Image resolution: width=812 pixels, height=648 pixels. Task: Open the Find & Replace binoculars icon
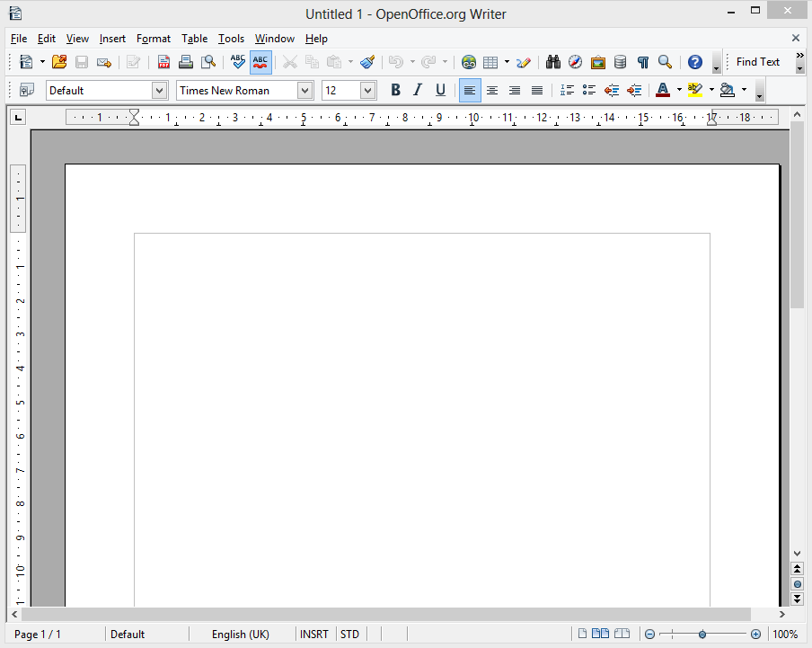(552, 62)
